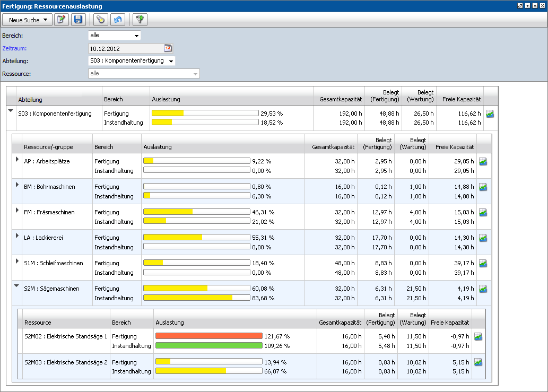This screenshot has width=548, height=392.
Task: Open the Abteilung dropdown
Action: point(171,61)
